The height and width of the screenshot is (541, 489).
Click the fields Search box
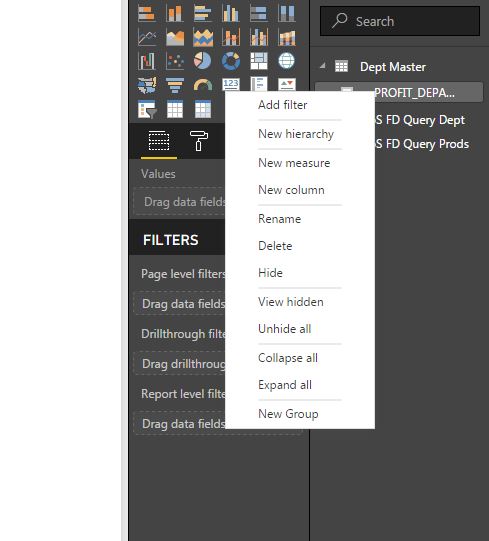click(x=400, y=21)
